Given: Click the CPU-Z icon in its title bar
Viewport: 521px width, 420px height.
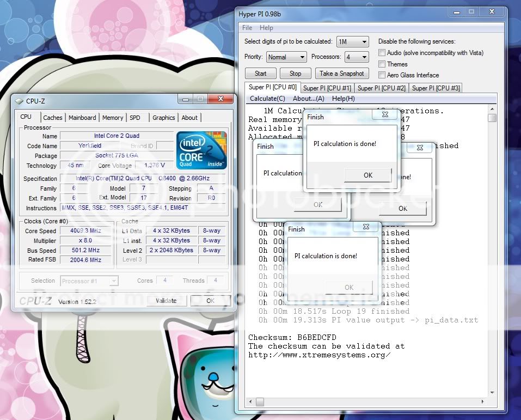Looking at the screenshot, I should (x=20, y=101).
